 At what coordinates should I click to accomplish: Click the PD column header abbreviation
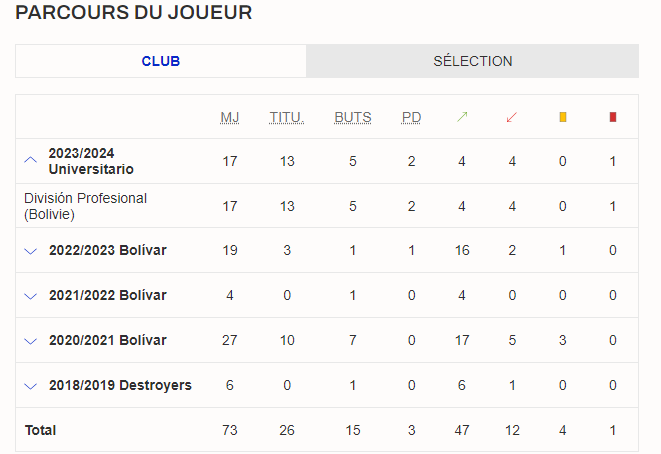(411, 117)
